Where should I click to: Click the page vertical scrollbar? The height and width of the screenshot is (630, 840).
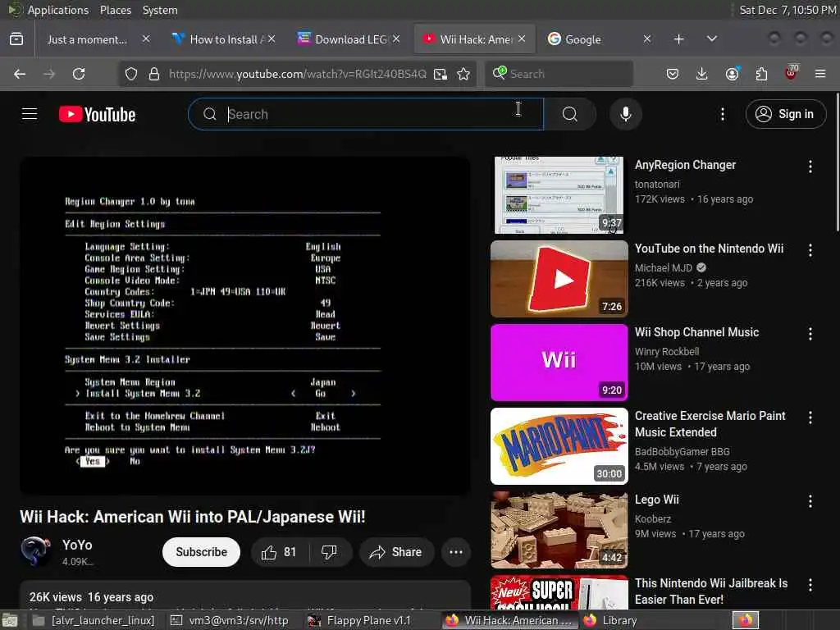pos(837,163)
